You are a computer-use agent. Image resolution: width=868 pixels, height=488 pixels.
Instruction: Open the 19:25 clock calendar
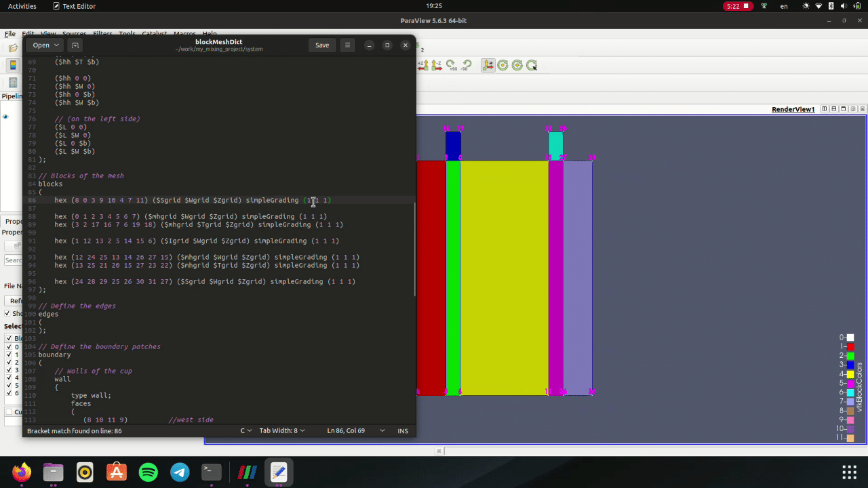pyautogui.click(x=434, y=6)
